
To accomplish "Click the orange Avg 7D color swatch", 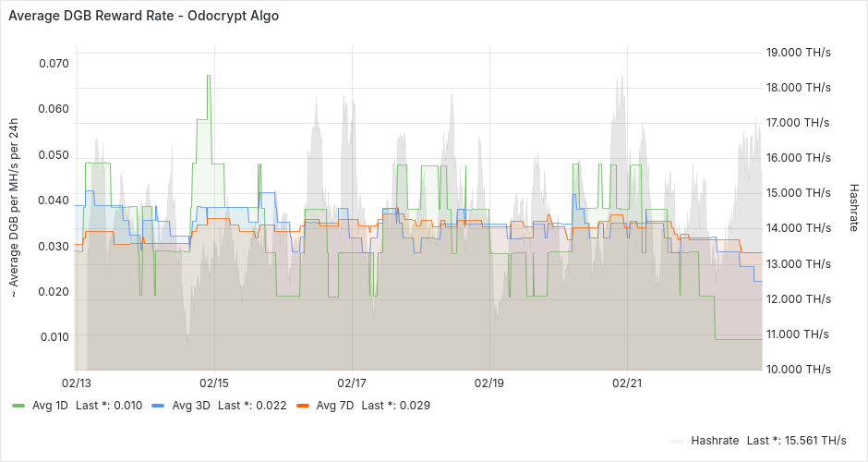I will [302, 405].
